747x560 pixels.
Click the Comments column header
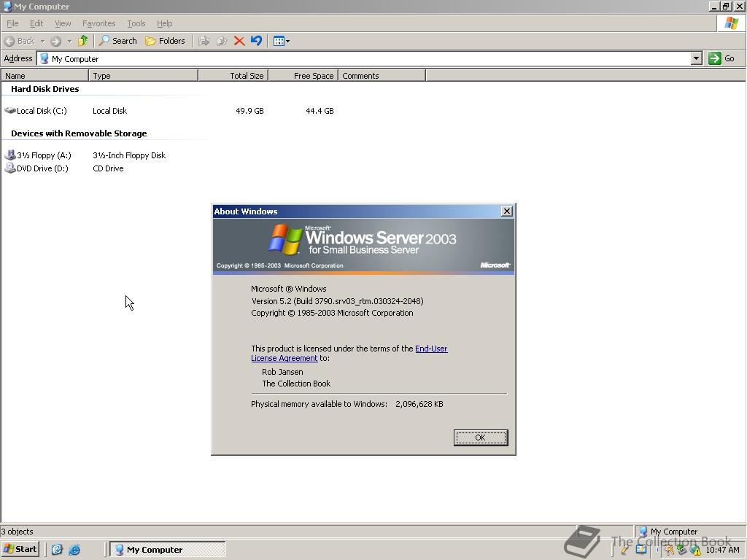pos(382,76)
